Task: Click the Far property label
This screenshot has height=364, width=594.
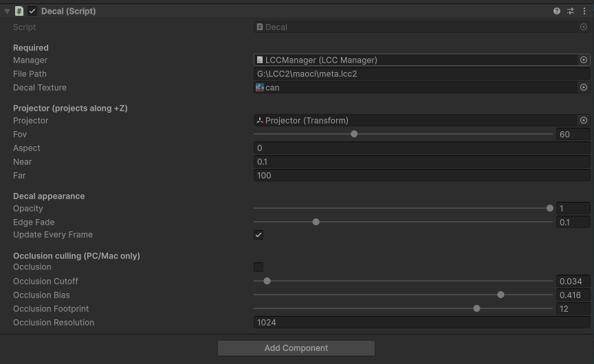Action: [x=19, y=175]
